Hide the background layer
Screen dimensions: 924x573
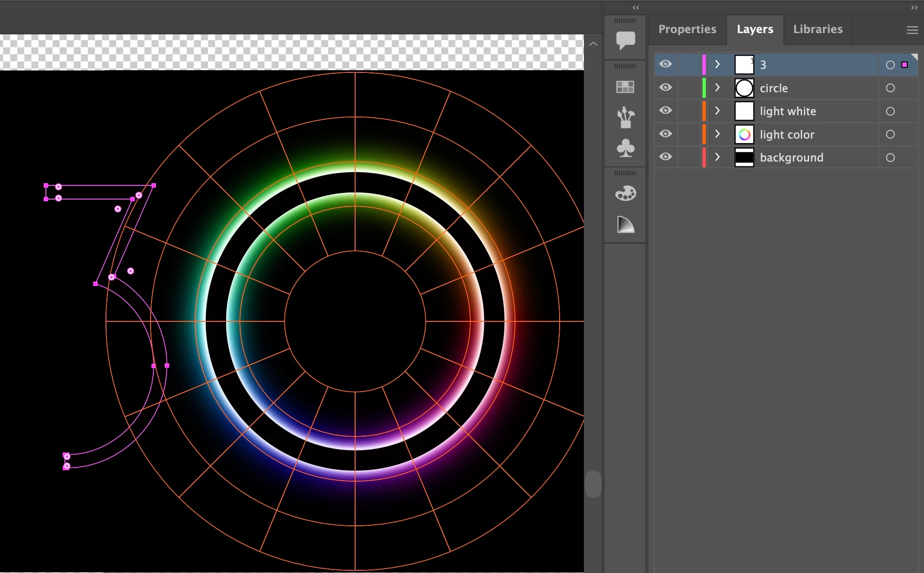[x=666, y=157]
